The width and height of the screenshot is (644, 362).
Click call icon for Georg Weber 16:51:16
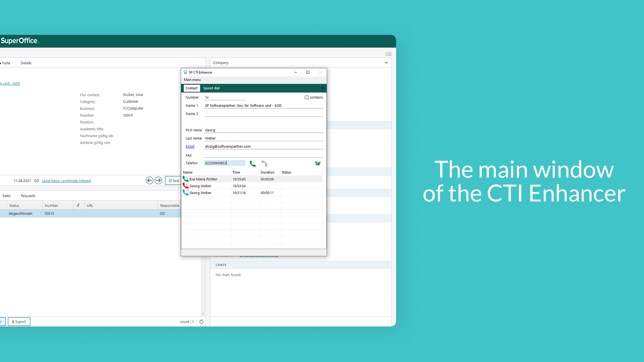185,193
